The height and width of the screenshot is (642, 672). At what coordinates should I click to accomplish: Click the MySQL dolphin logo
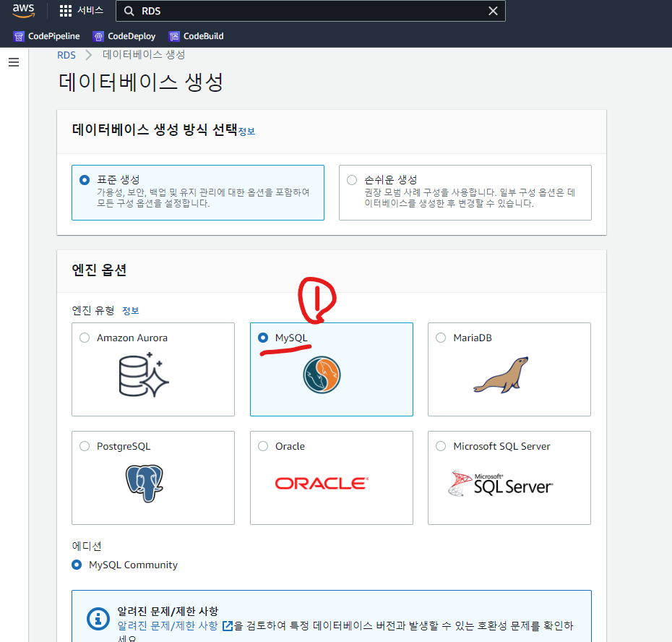pos(322,374)
